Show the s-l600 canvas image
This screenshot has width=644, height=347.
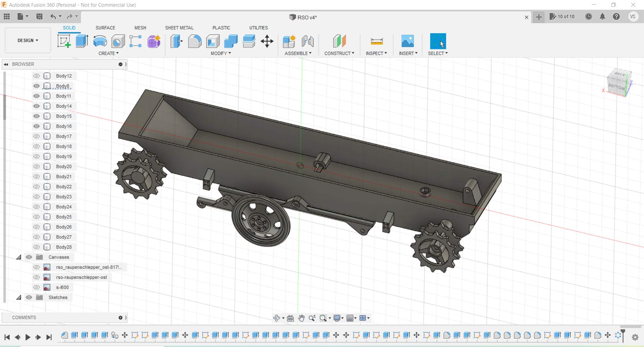coord(37,287)
